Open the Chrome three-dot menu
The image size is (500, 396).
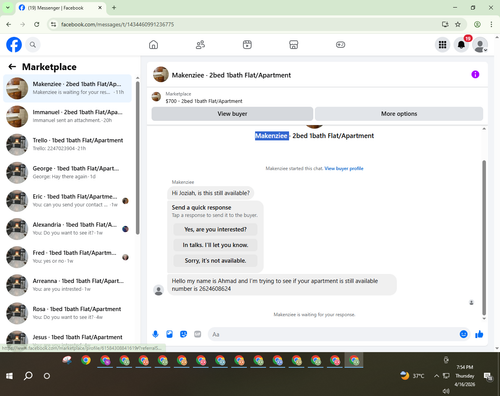491,24
